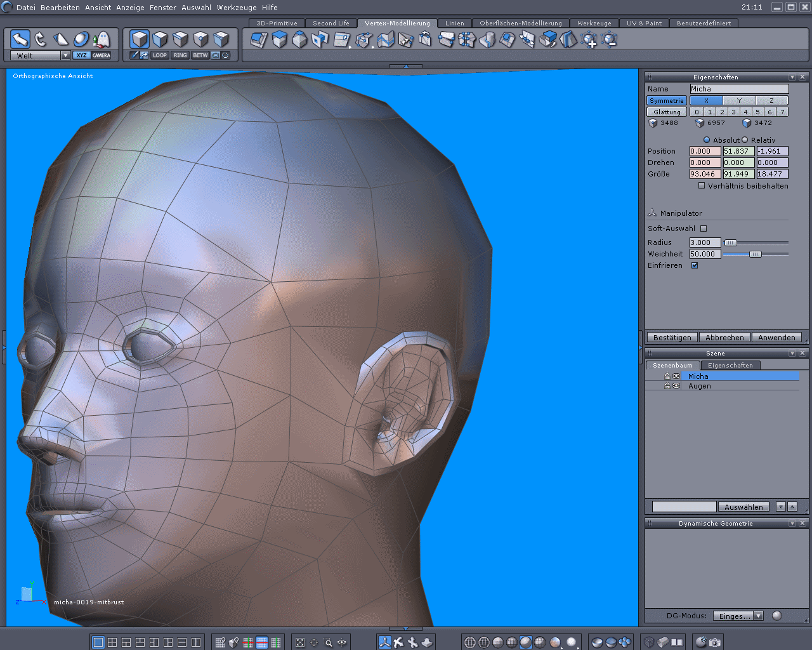
Task: Activate the CAMERA coordinate mode
Action: [101, 55]
